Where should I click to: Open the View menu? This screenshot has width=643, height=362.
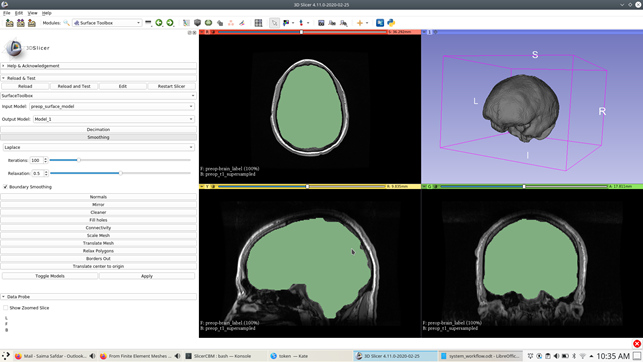pyautogui.click(x=32, y=13)
